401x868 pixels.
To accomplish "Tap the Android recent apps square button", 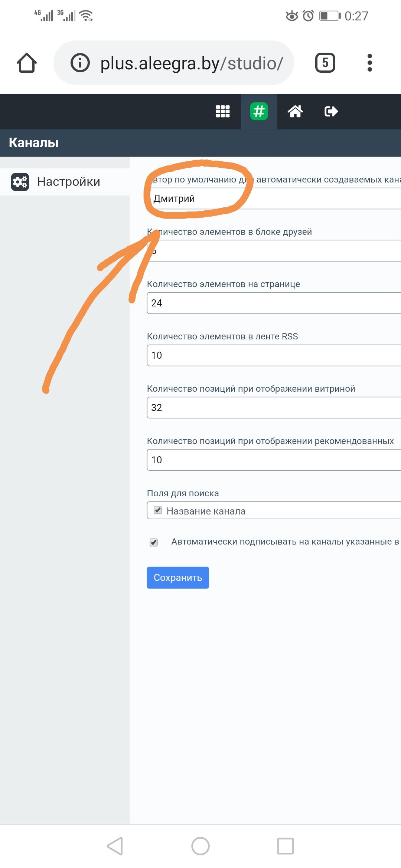I will coord(286,846).
